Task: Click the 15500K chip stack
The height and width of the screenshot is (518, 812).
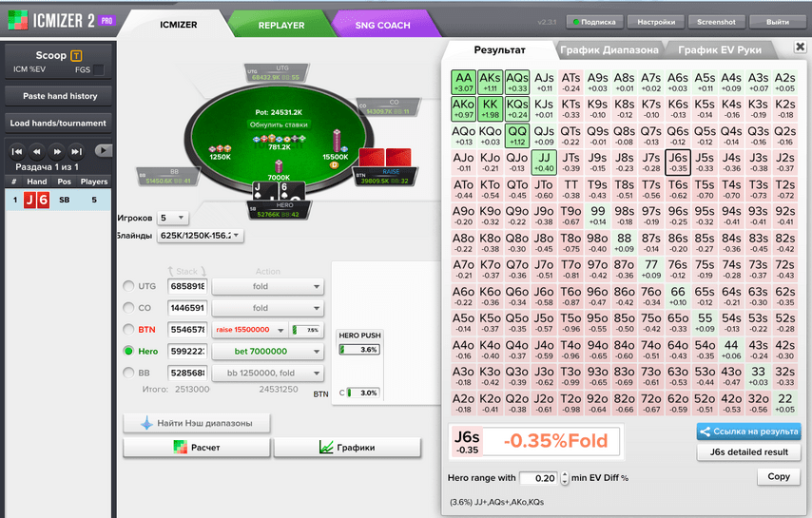Action: click(337, 141)
